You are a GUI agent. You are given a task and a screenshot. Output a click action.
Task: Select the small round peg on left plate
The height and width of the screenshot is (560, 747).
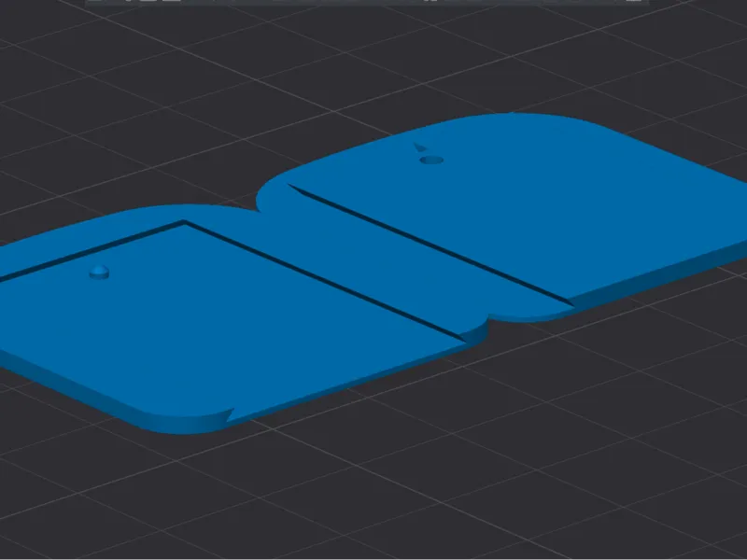99,273
